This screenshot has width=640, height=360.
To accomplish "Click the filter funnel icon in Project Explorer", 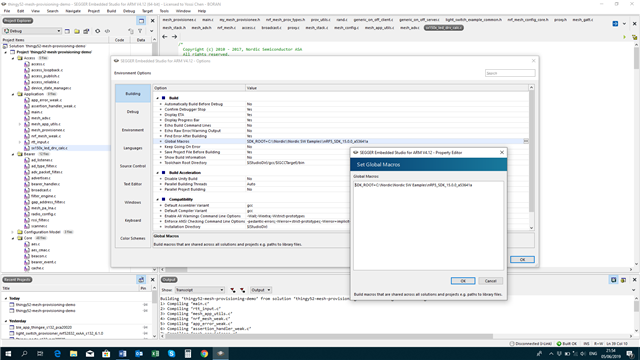I will [x=140, y=31].
